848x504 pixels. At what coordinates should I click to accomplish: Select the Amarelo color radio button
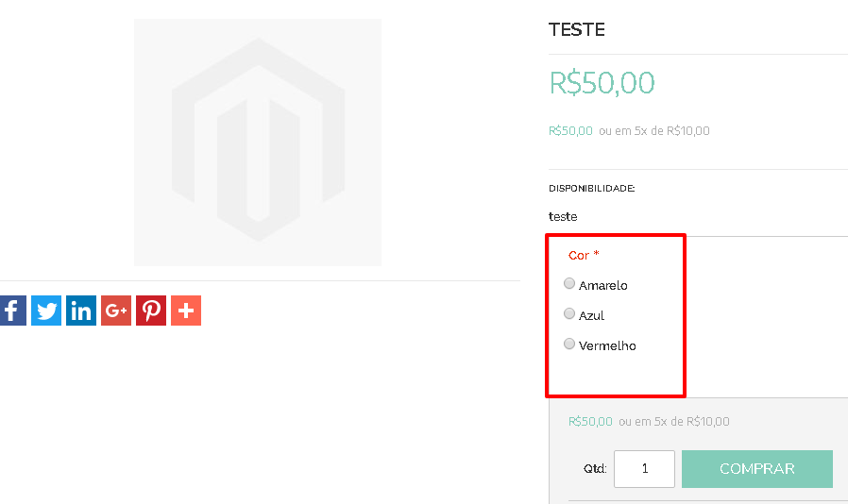[x=569, y=283]
